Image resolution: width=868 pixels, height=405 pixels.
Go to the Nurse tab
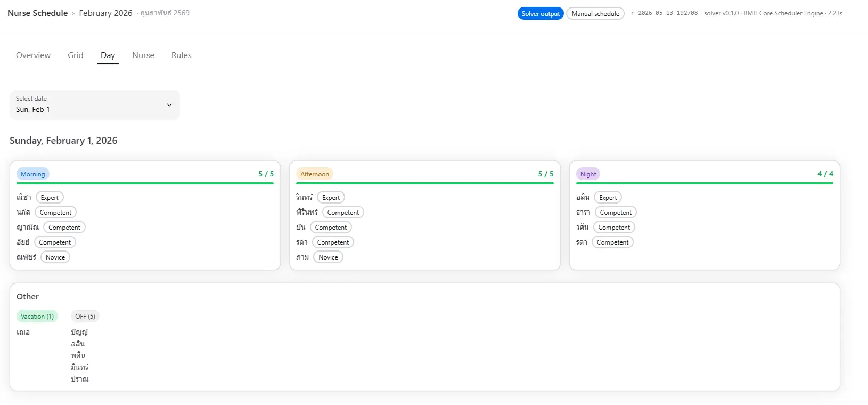point(143,55)
